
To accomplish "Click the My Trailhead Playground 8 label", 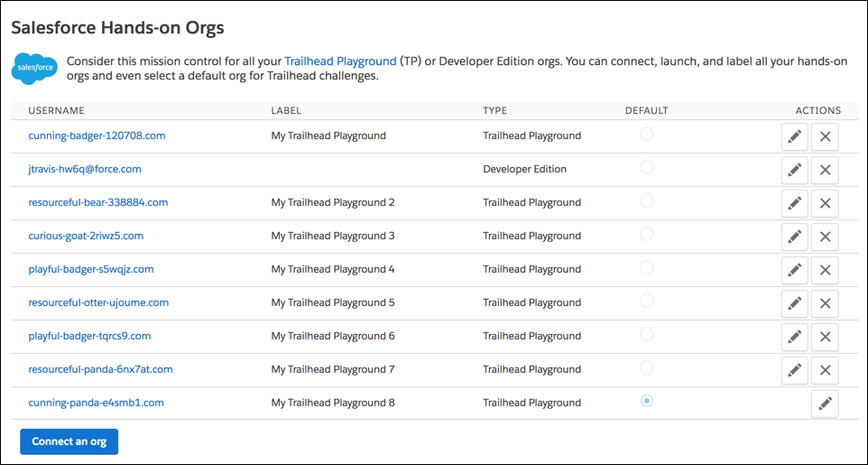I will pyautogui.click(x=333, y=403).
